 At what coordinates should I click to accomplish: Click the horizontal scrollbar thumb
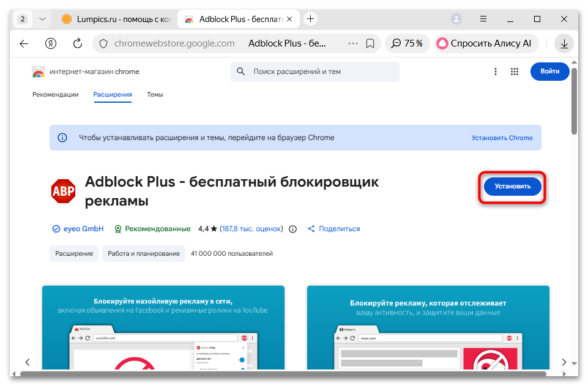coord(283,374)
